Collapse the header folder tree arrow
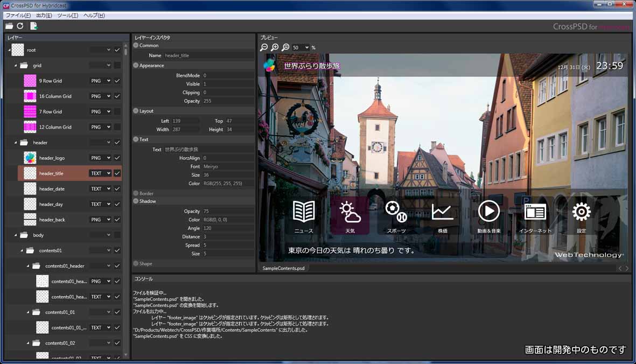Screen dimensions: 636x364 click(x=16, y=142)
